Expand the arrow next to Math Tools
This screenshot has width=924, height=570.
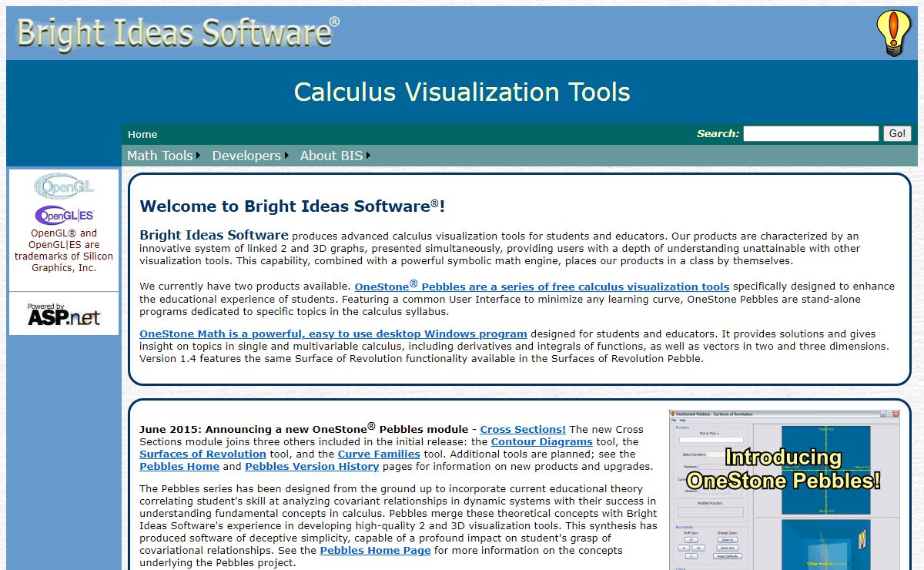[x=199, y=156]
